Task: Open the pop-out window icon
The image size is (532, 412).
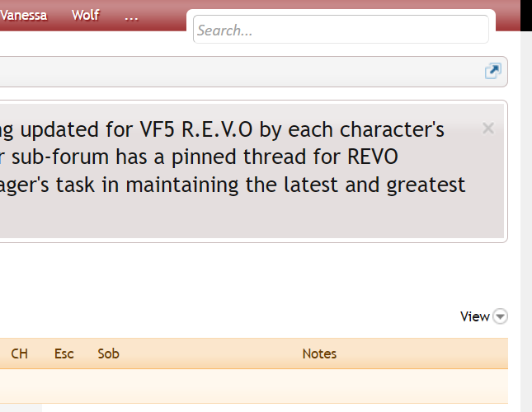Action: tap(492, 71)
